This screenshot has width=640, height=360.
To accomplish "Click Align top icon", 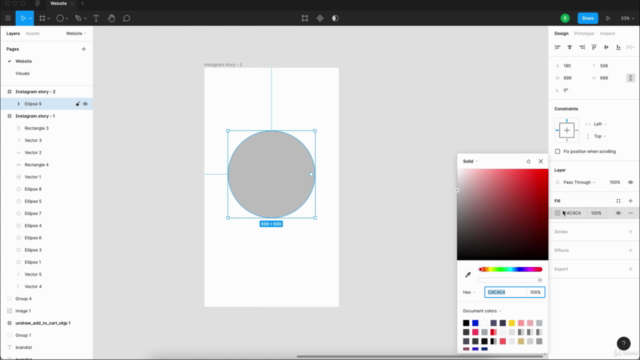I will [x=594, y=47].
